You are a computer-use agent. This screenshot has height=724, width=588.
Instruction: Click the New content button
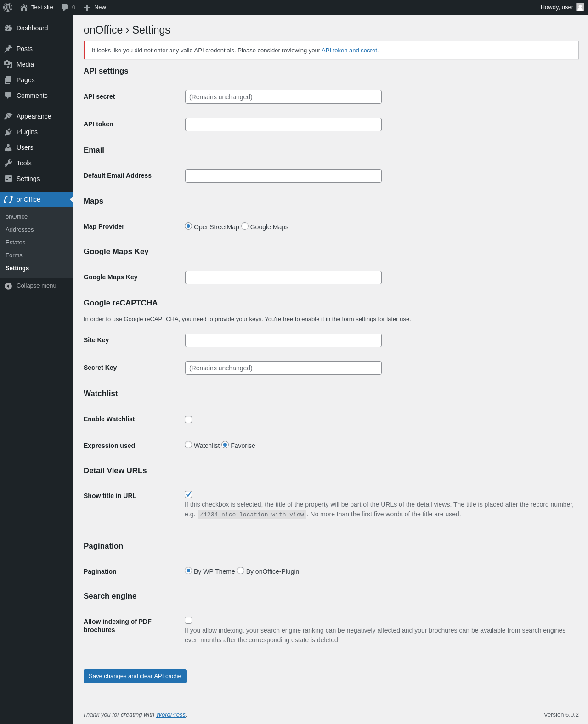coord(95,7)
